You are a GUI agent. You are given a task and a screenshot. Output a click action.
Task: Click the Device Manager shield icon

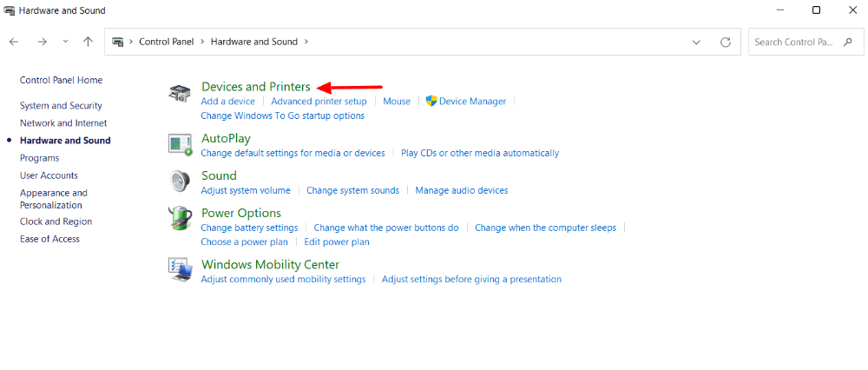coord(431,101)
